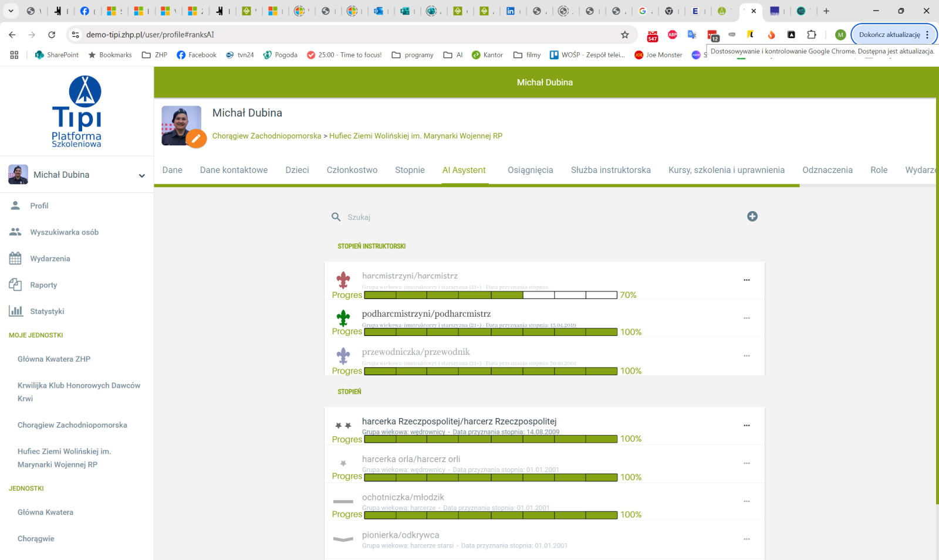Open the Wydarzenia calendar icon in sidebar
Viewport: 939px width, 560px height.
(15, 258)
